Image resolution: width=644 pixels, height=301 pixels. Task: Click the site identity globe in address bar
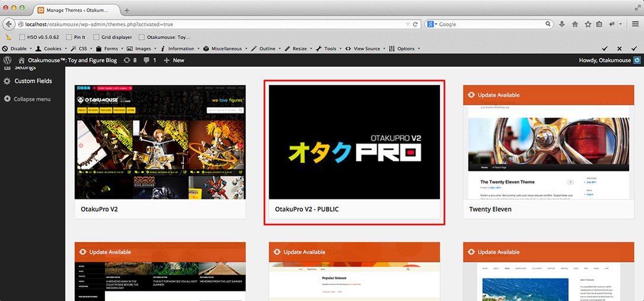click(x=21, y=24)
